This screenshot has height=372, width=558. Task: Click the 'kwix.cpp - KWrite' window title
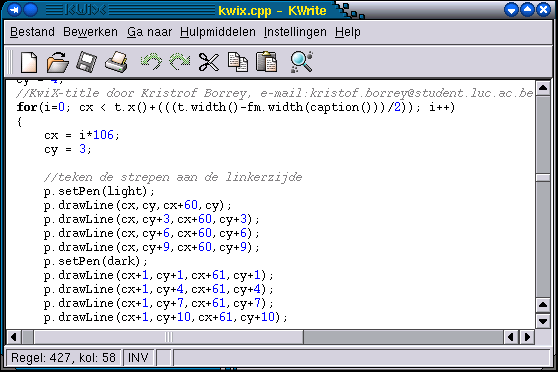pyautogui.click(x=272, y=10)
